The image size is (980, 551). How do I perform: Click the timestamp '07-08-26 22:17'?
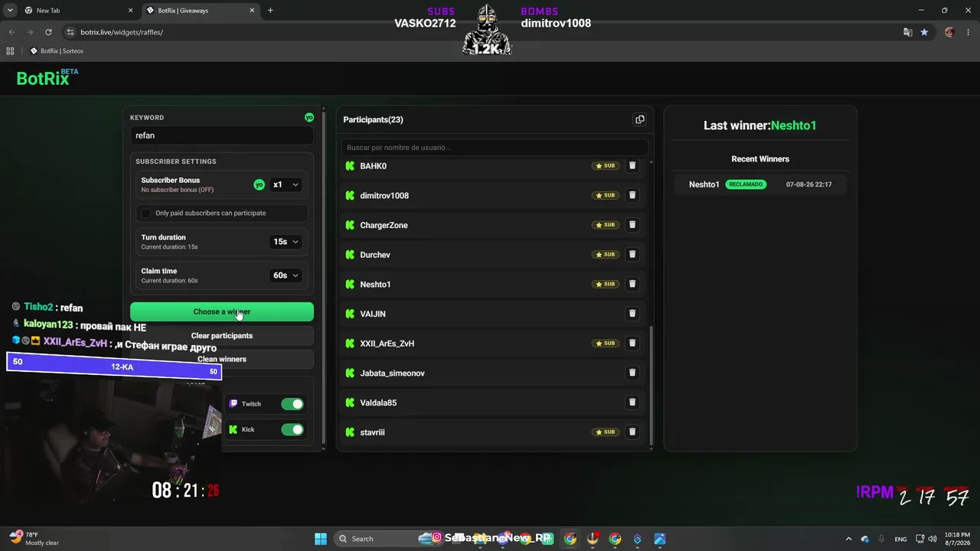(x=808, y=184)
